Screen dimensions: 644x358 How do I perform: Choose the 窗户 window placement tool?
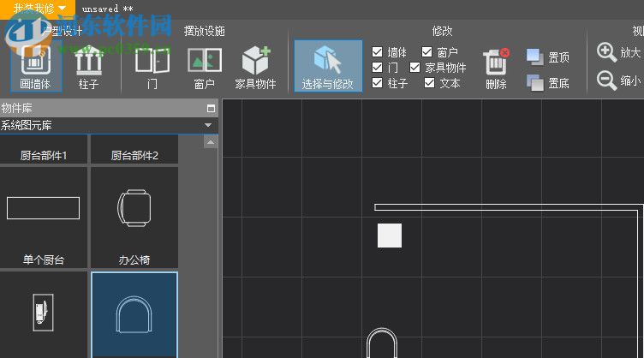[x=205, y=68]
